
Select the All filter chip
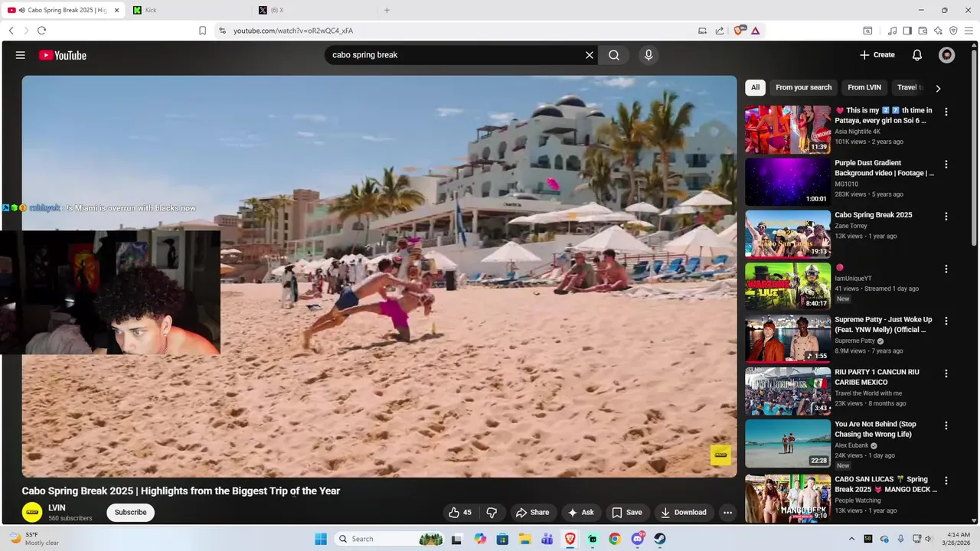click(x=755, y=87)
